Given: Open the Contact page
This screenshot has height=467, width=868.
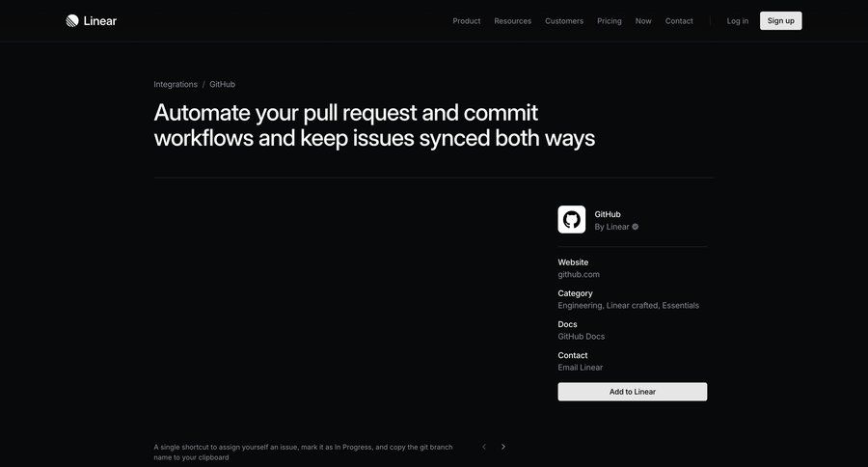Looking at the screenshot, I should point(679,21).
